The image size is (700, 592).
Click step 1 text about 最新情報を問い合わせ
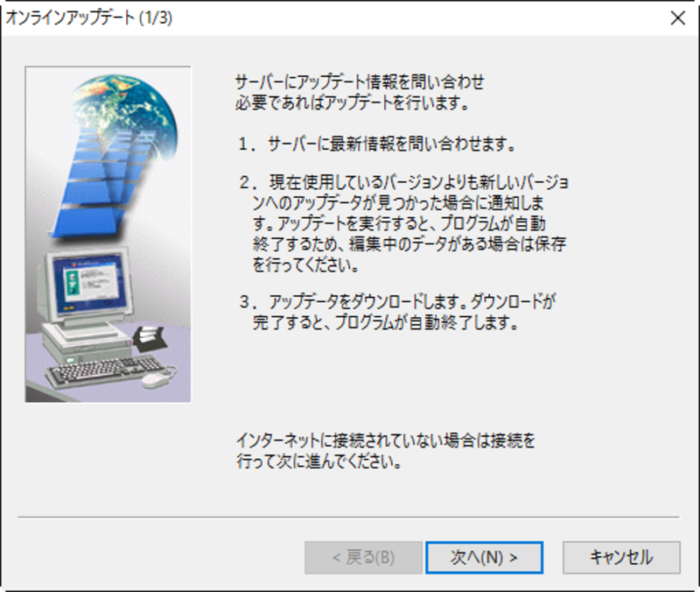point(377,144)
